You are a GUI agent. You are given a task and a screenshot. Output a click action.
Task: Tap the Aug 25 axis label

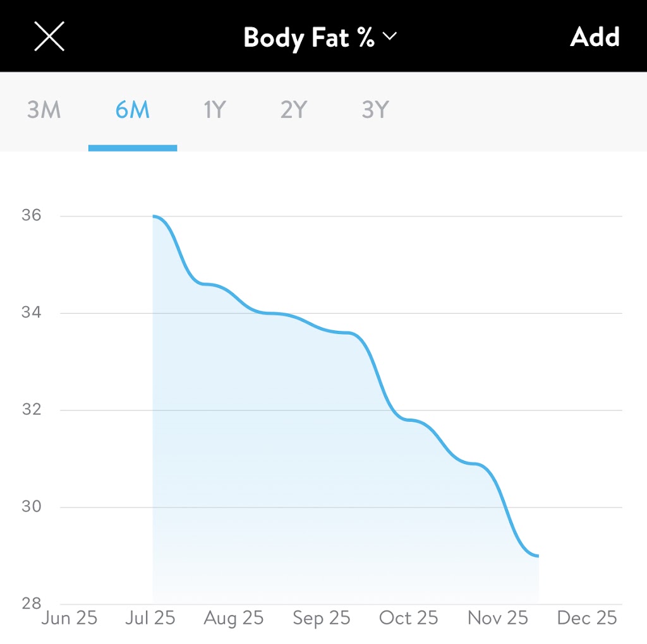[233, 617]
